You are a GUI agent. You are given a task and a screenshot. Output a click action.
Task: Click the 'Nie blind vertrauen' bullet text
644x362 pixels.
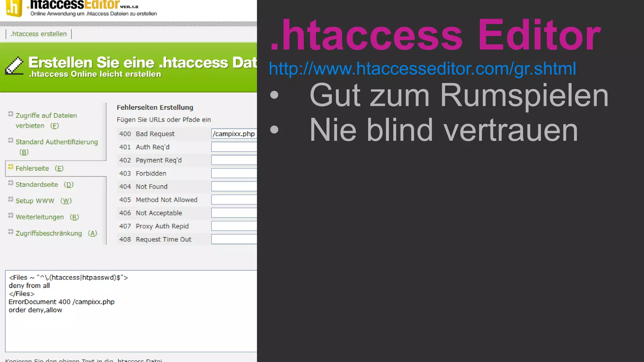tap(444, 130)
